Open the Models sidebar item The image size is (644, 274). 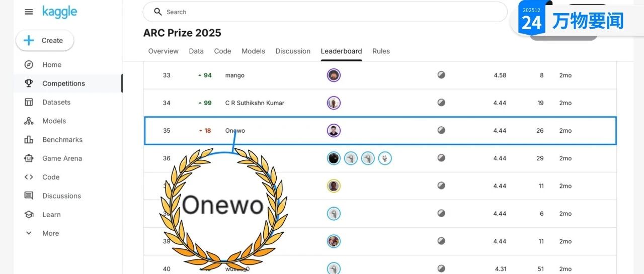tap(54, 121)
